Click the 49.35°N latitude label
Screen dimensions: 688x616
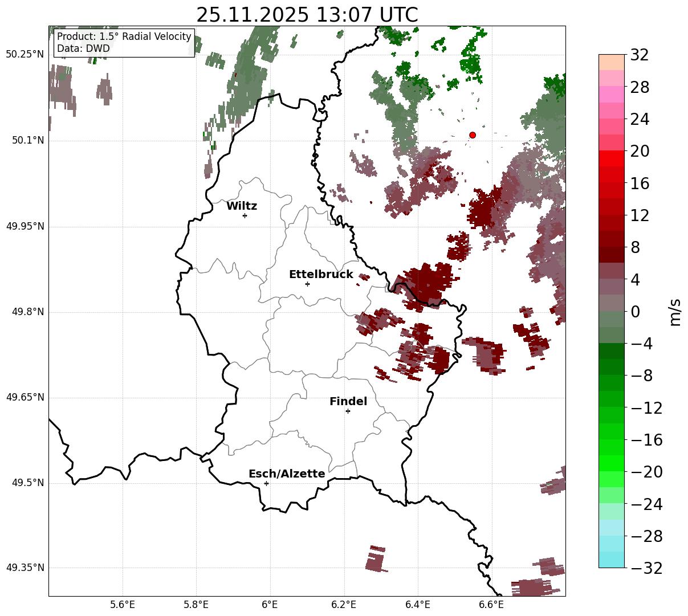pyautogui.click(x=25, y=568)
